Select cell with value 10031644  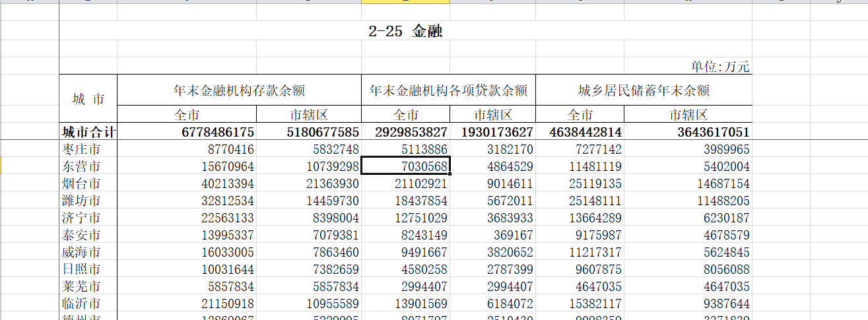point(187,269)
